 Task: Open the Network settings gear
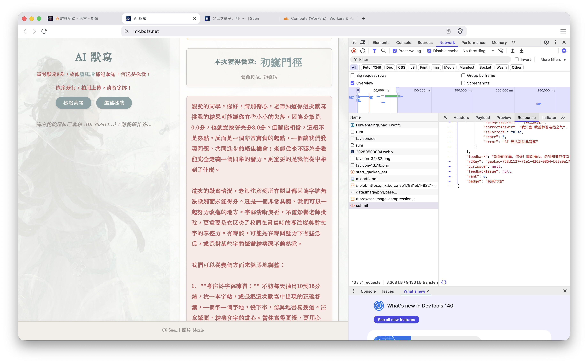coord(564,51)
